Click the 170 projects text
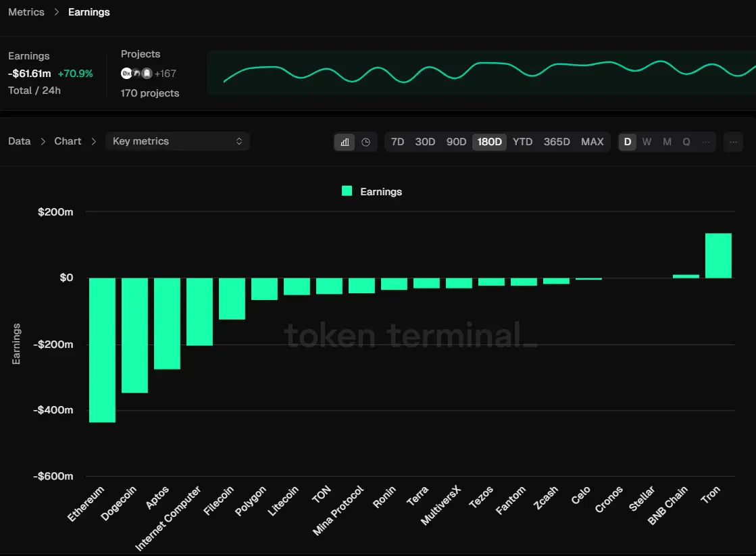 pos(150,93)
